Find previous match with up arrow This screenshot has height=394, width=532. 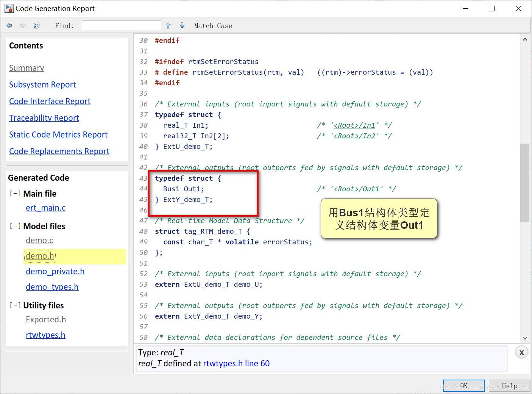tap(168, 25)
